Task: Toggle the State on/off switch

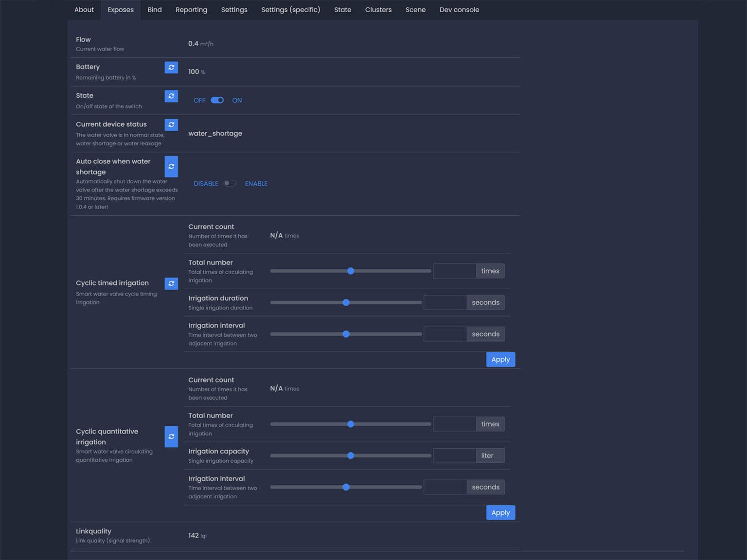Action: [217, 100]
